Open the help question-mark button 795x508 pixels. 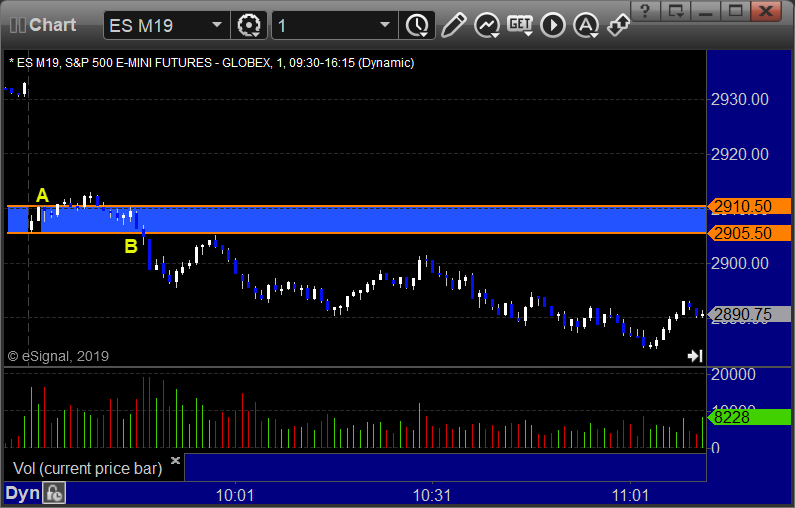[645, 11]
